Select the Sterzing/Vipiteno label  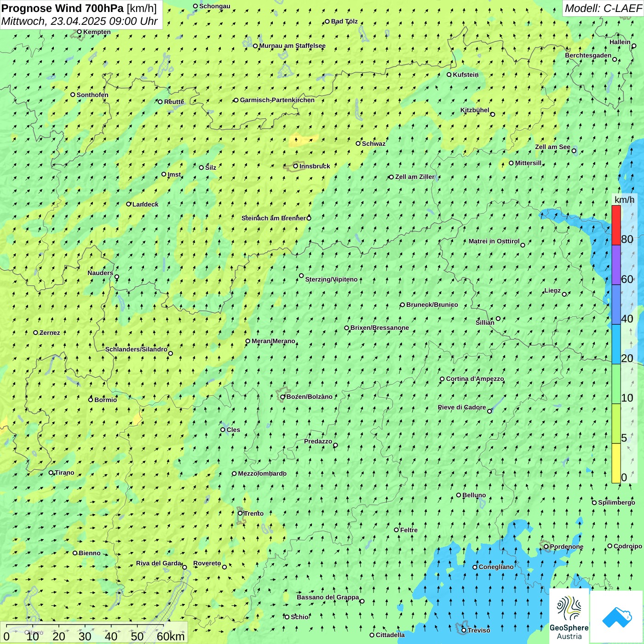point(332,279)
